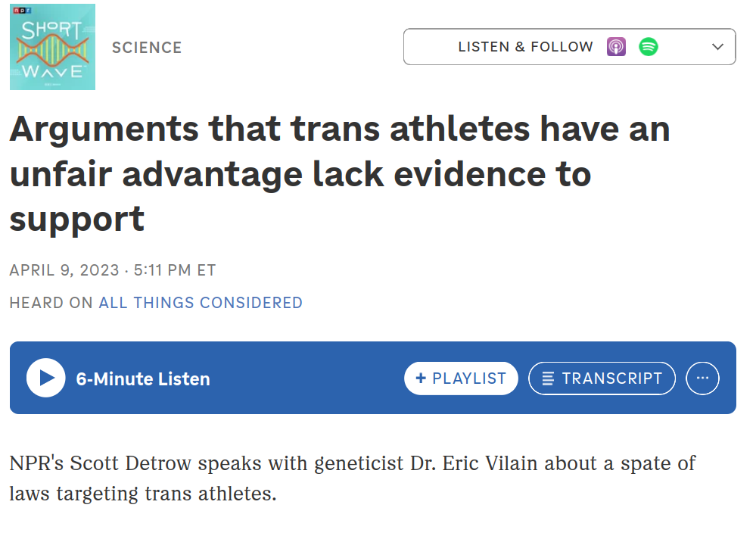Visit the All Things Considered link

point(201,303)
